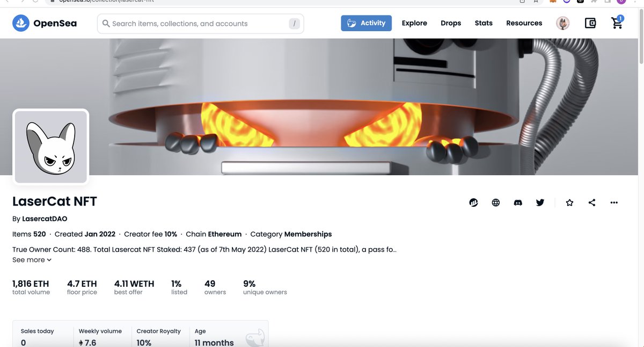Click the search magnifier icon
This screenshot has width=644, height=347.
click(x=106, y=24)
